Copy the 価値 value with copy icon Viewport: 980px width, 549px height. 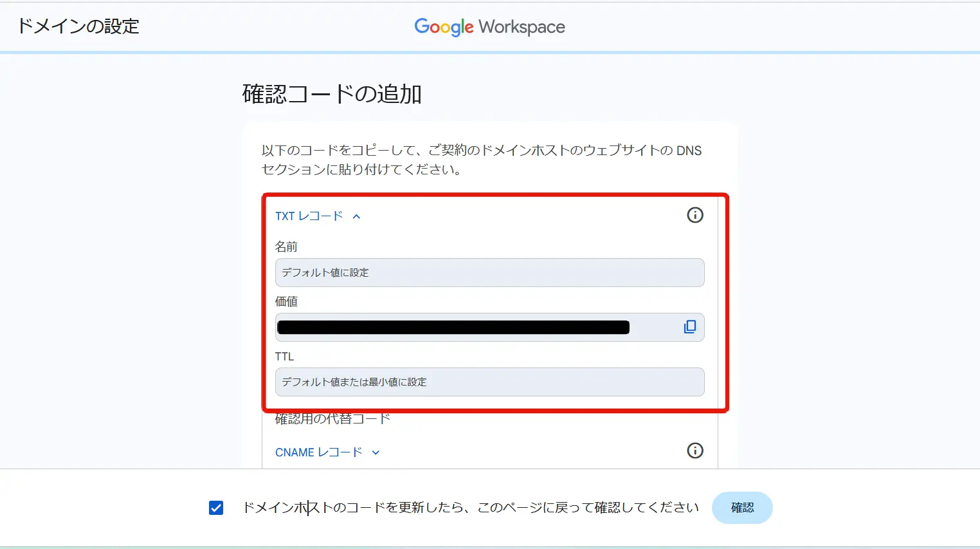coord(690,327)
